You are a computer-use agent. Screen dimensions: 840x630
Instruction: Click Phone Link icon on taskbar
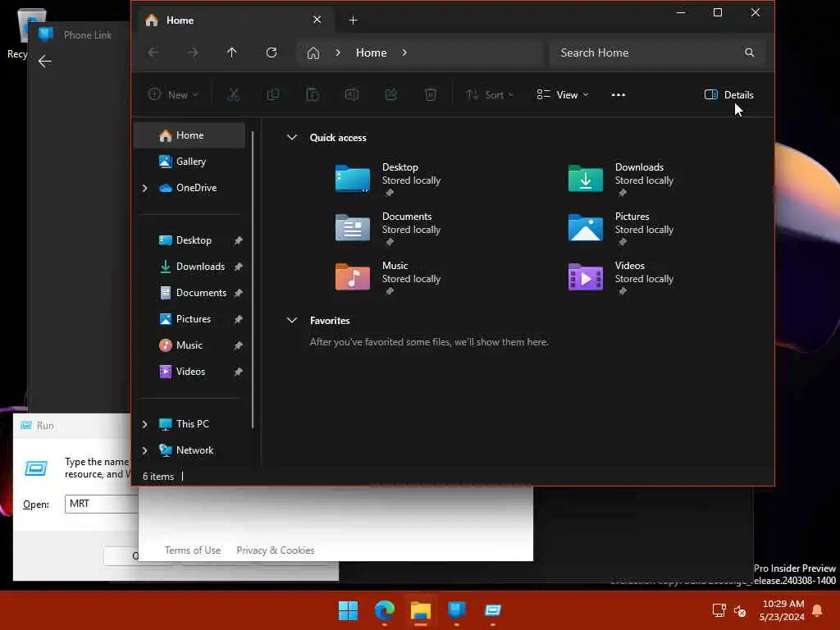456,610
